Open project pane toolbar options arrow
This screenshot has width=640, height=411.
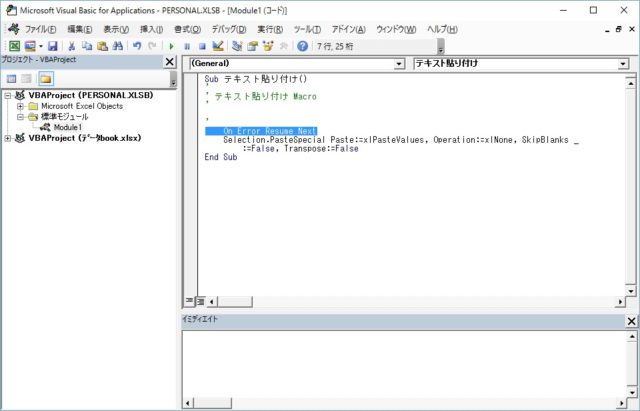pos(173,78)
